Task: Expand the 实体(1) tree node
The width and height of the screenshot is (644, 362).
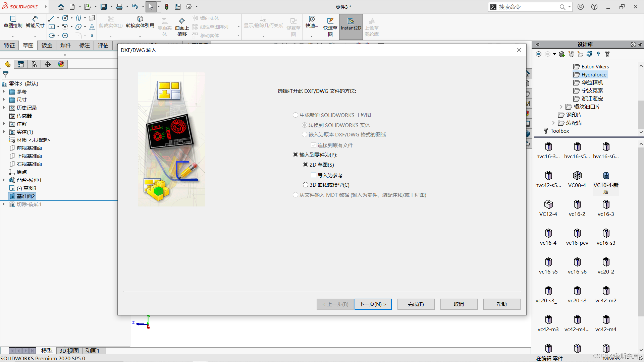Action: tap(4, 132)
